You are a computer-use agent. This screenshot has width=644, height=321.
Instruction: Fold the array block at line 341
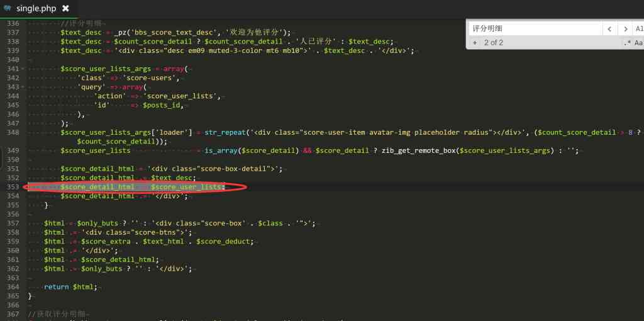[x=23, y=69]
